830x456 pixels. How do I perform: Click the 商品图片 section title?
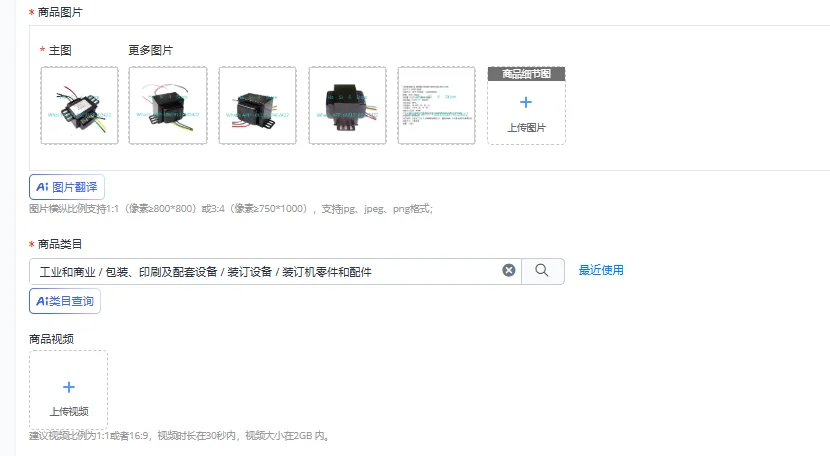tap(60, 12)
